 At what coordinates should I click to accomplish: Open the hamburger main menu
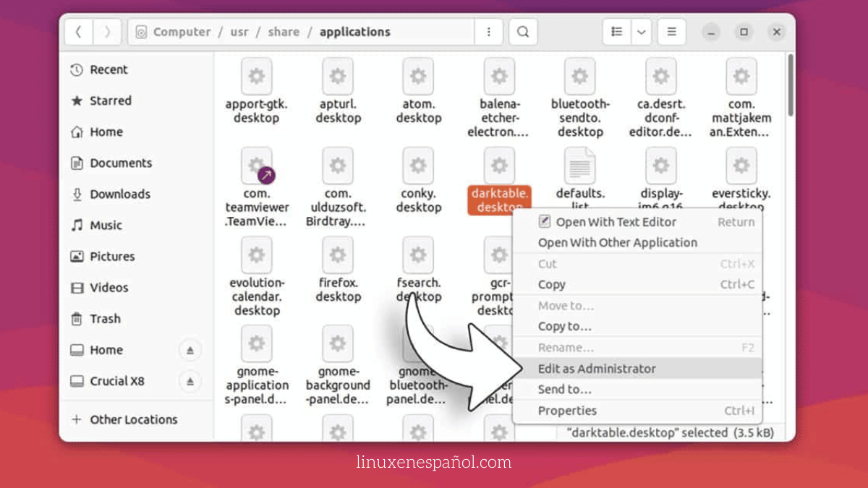(671, 32)
